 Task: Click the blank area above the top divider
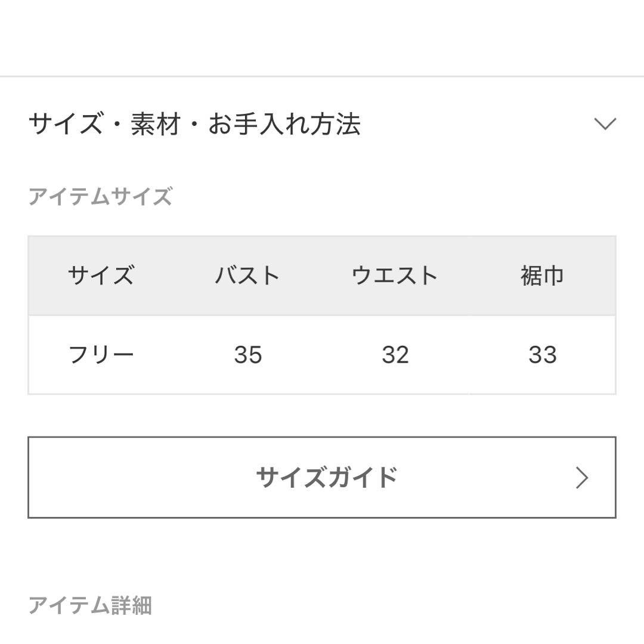coord(322,37)
